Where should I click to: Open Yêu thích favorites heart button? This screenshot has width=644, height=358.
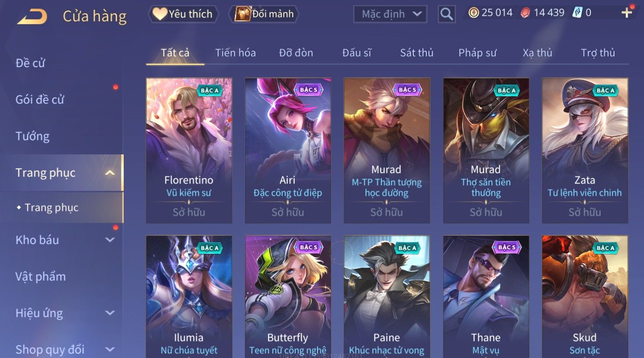pos(183,14)
